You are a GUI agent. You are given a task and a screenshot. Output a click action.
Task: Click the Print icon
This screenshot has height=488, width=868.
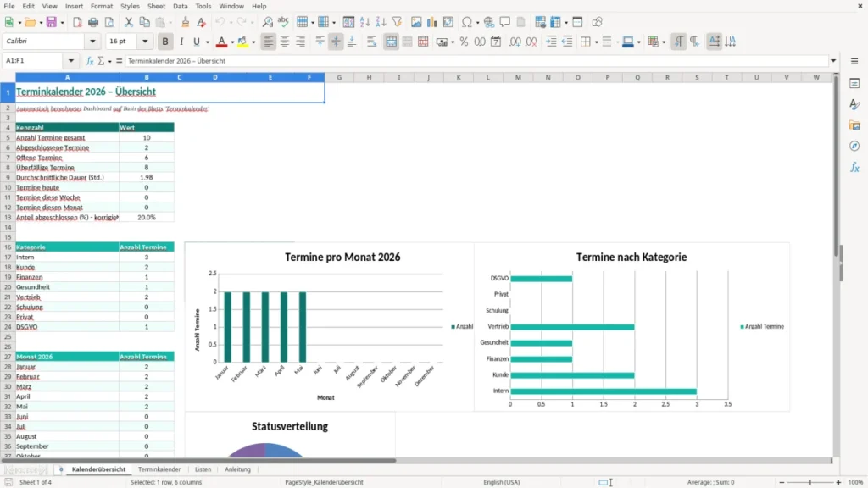(93, 22)
